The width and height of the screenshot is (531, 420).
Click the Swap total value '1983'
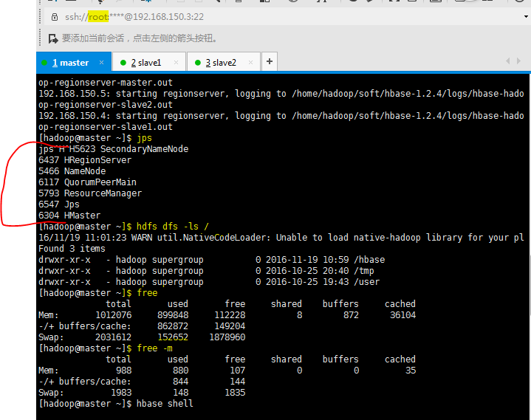(121, 393)
